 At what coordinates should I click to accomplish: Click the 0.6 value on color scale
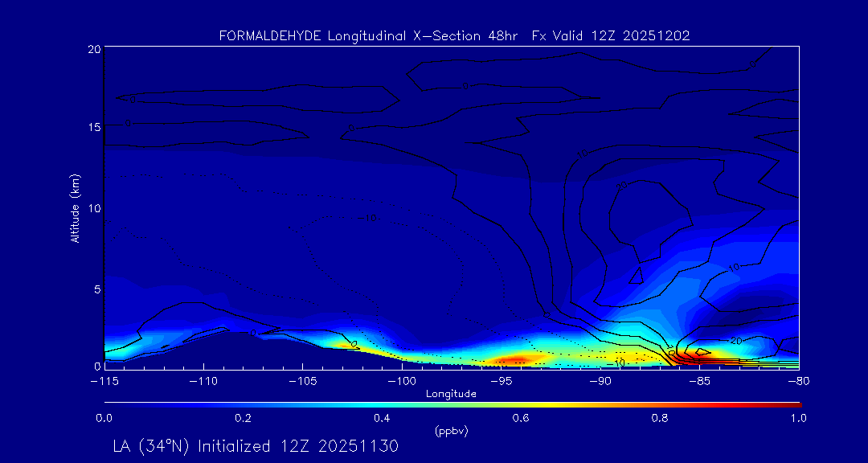521,418
